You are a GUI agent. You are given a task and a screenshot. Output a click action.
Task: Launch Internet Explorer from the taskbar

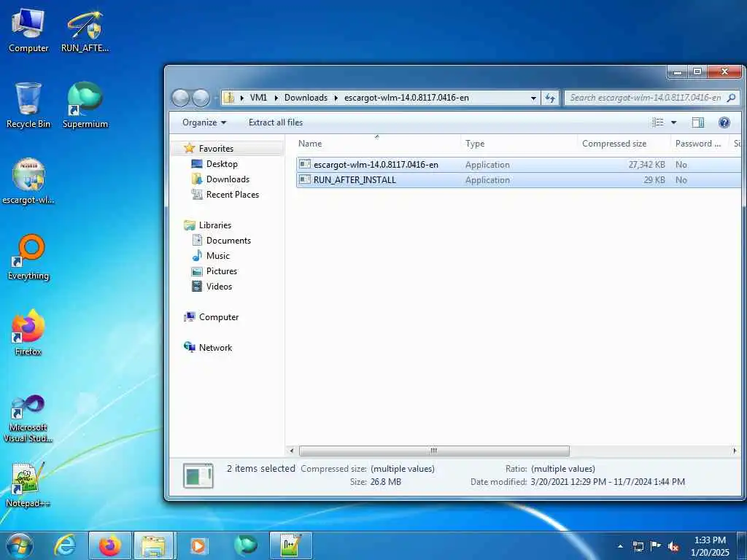[x=65, y=545]
